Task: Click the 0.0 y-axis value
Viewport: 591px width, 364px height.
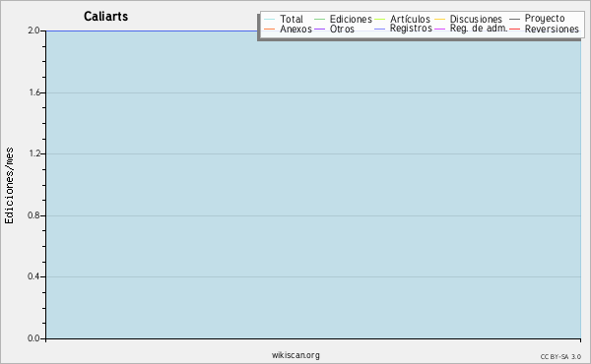Action: [33, 338]
